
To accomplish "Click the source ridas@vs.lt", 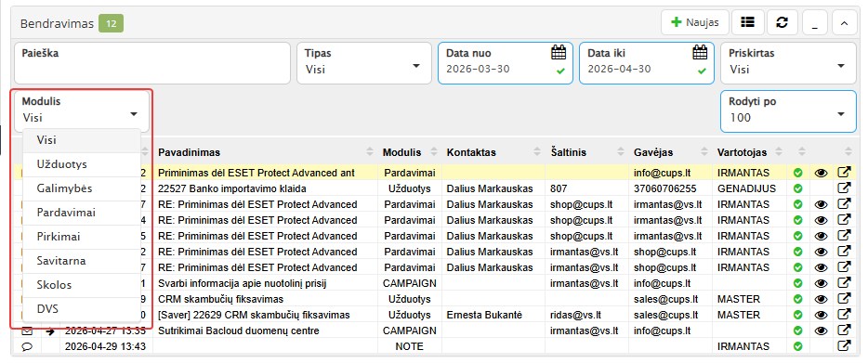I will (x=575, y=315).
